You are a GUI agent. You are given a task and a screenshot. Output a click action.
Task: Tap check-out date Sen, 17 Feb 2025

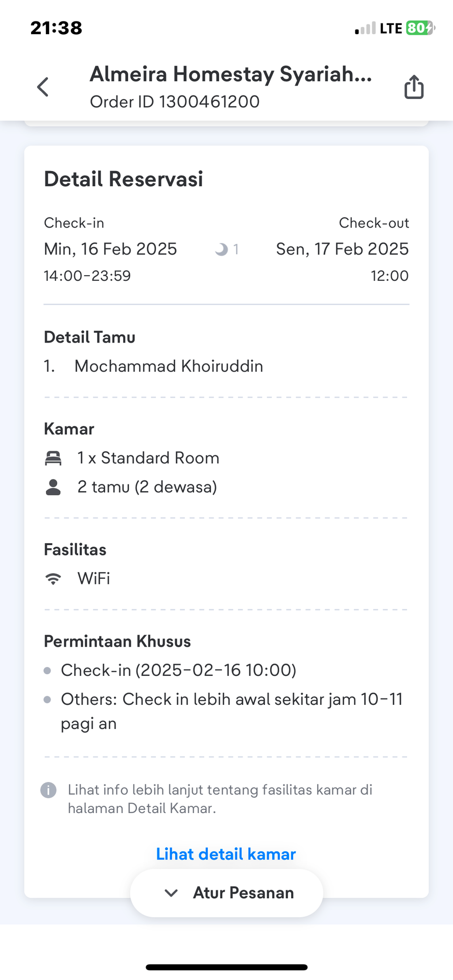coord(342,249)
